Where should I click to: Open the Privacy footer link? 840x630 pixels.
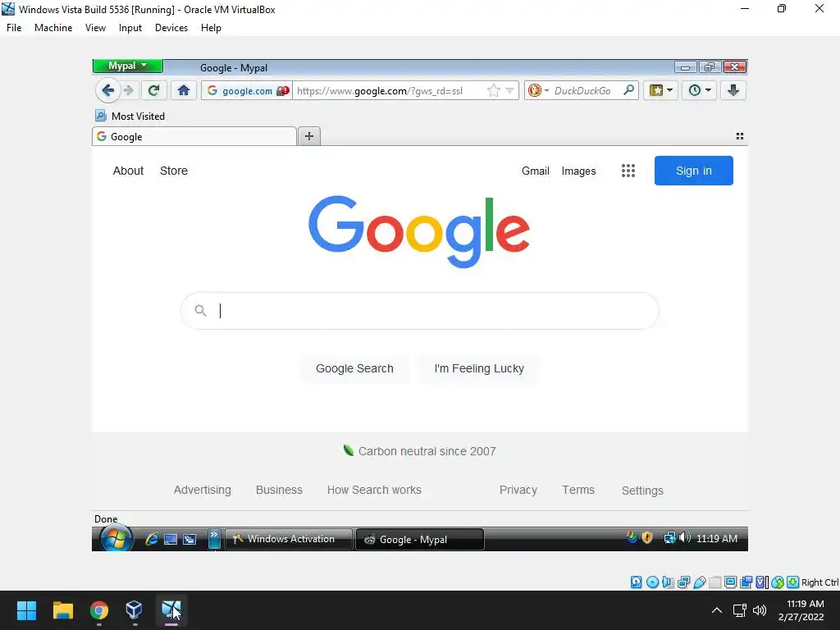click(518, 491)
